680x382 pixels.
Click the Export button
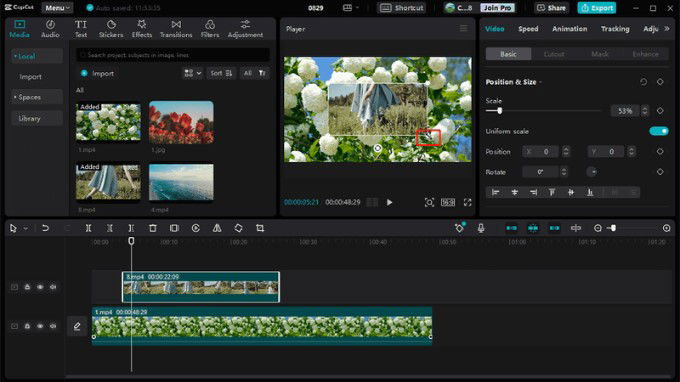click(x=597, y=8)
